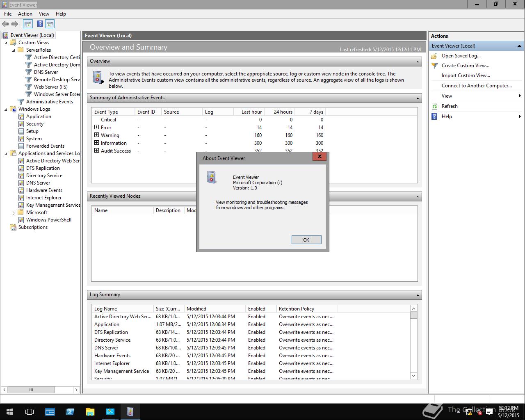The width and height of the screenshot is (525, 420).
Task: Click OK in About Event Viewer dialog
Action: click(x=306, y=240)
